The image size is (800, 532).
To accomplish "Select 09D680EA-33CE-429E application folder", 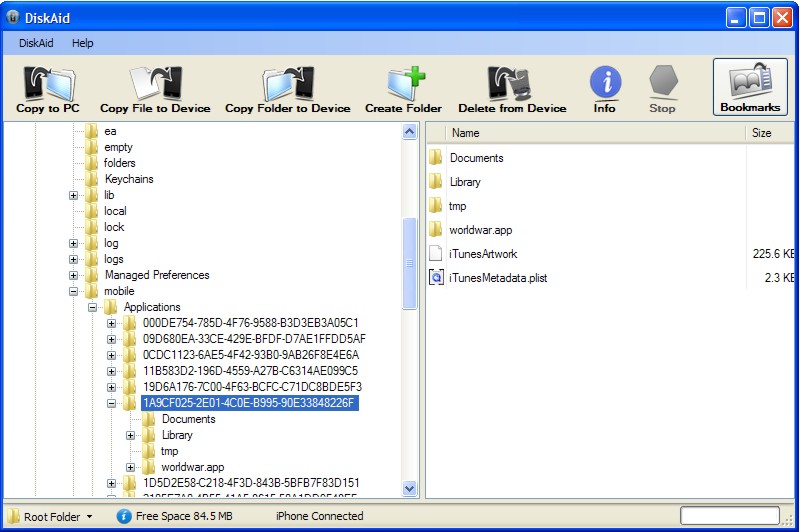I will click(254, 339).
